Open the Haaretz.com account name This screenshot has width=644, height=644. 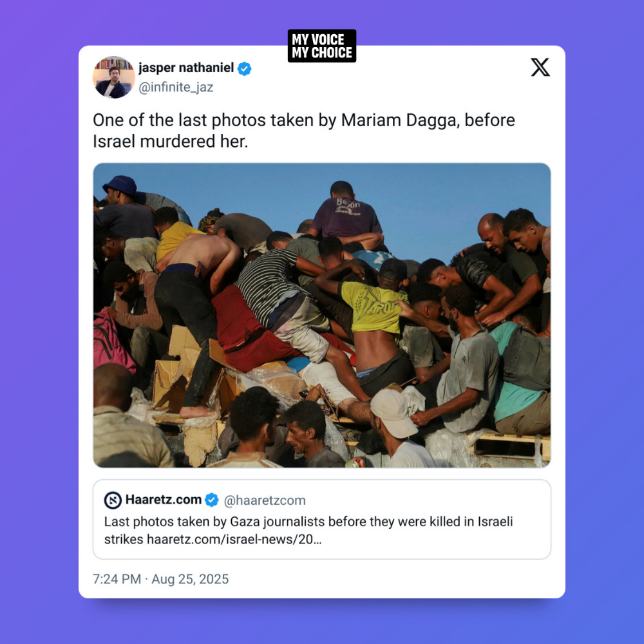(x=164, y=500)
